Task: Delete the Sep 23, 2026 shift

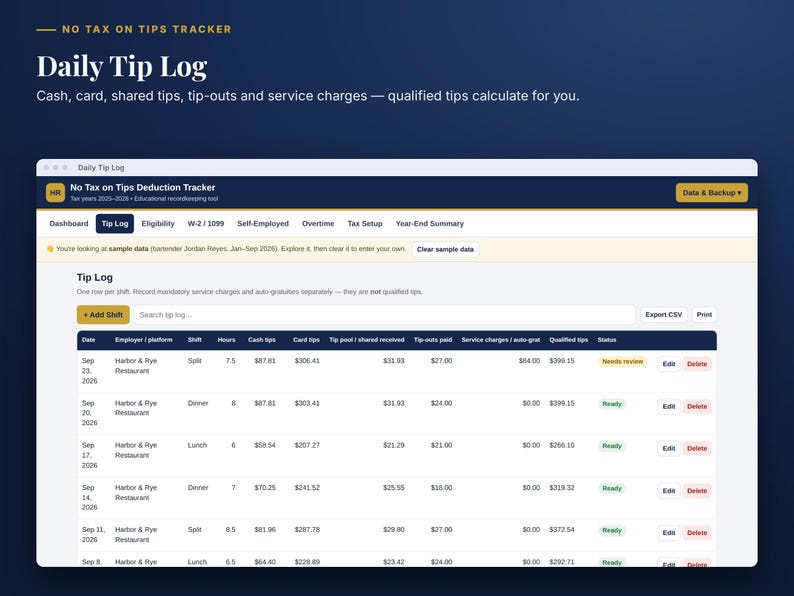Action: 697,364
